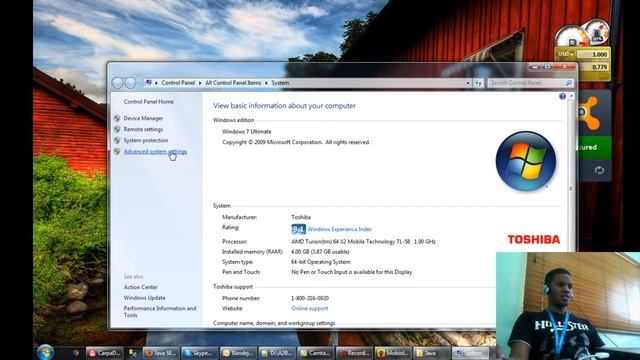640x360 pixels.
Task: Open the USD currency dropdown in gadget
Action: coord(566,54)
